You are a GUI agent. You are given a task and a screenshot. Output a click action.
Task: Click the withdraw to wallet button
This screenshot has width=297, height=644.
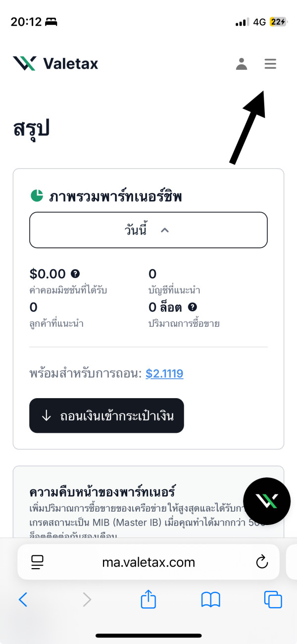coord(106,415)
